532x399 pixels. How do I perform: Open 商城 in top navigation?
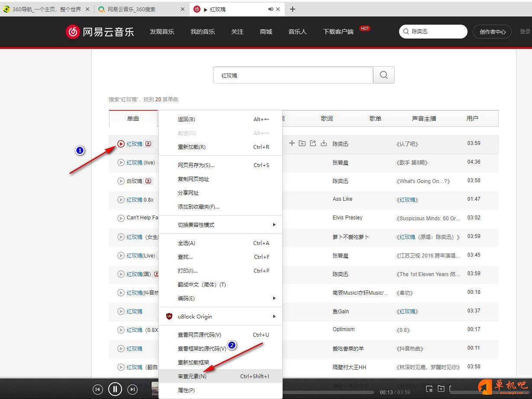coord(266,32)
